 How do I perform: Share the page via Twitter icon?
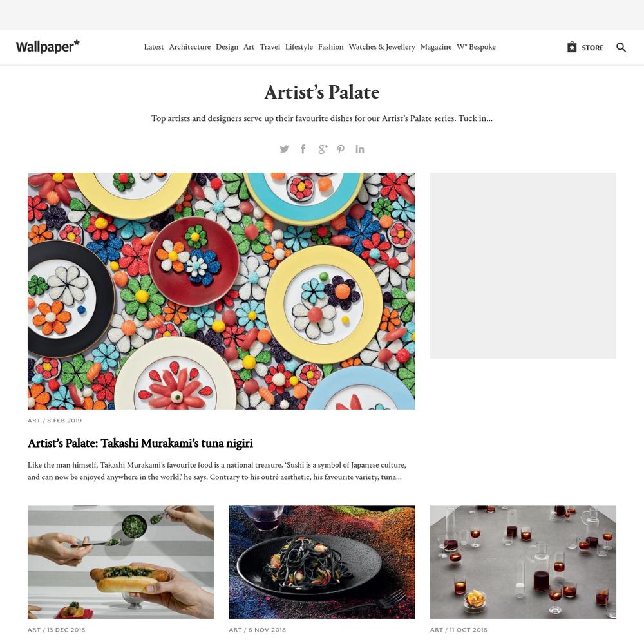[284, 149]
